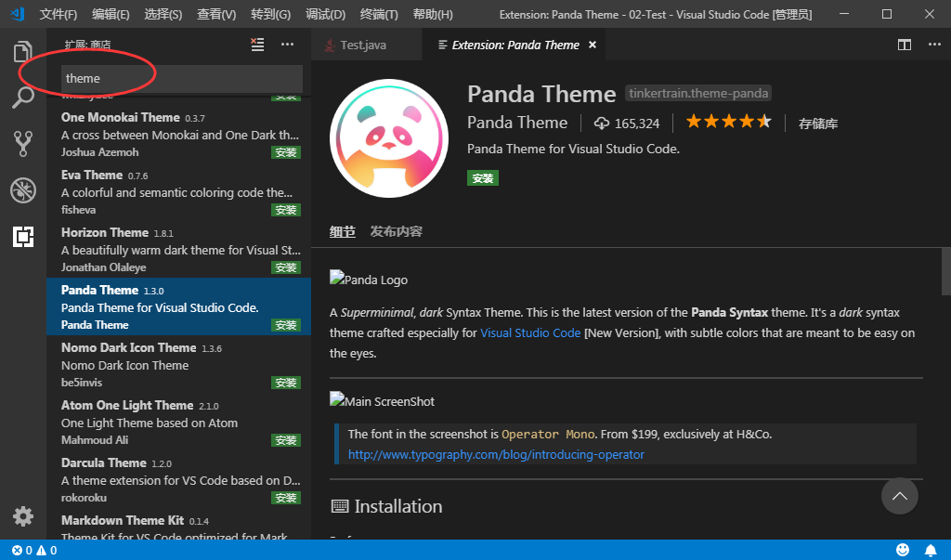Click the tinkertrain.theme-panda identifier
The width and height of the screenshot is (951, 560).
point(698,94)
